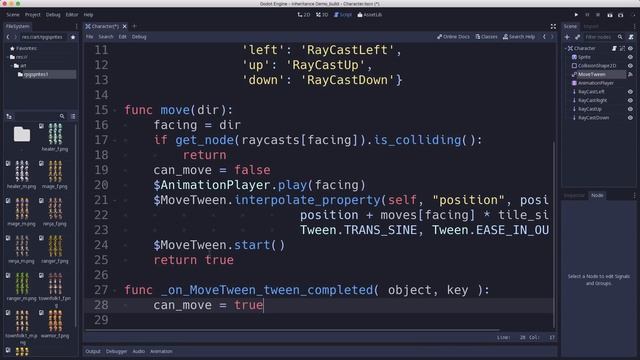Open the script editor File menu
Viewport: 640px width, 360px height.
89,37
